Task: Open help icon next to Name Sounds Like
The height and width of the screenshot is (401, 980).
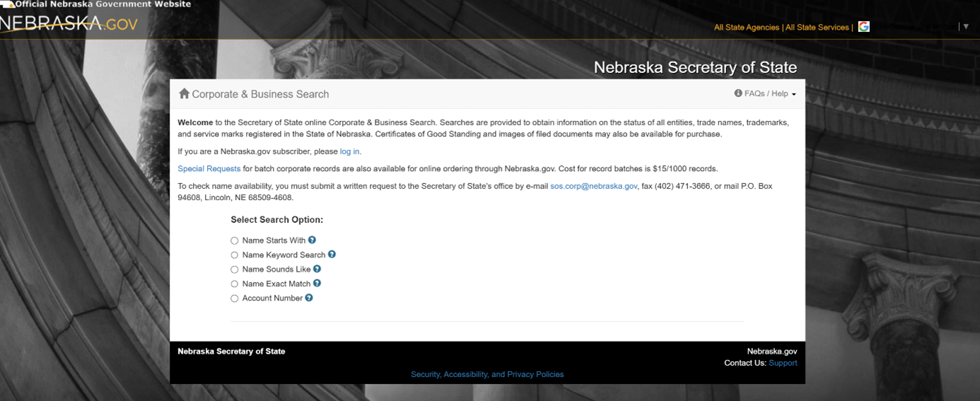Action: 317,269
